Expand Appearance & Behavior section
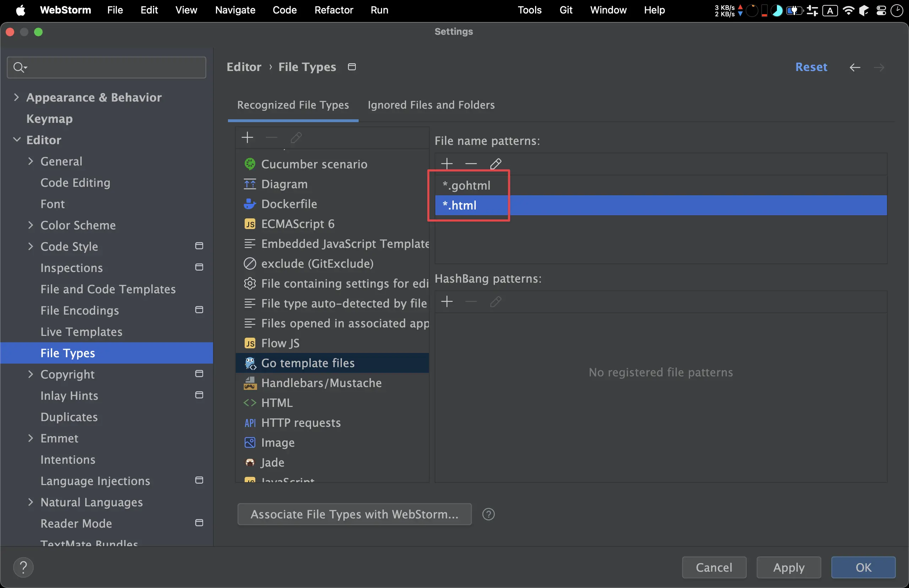909x588 pixels. pos(16,97)
